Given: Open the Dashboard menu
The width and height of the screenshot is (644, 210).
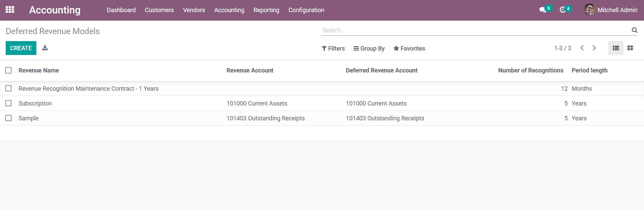Looking at the screenshot, I should pos(121,10).
